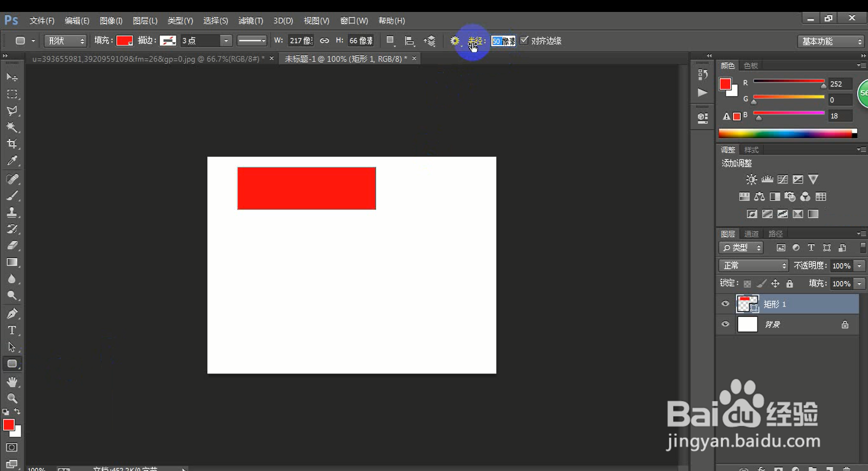Switch to 路径 tab

(776, 234)
